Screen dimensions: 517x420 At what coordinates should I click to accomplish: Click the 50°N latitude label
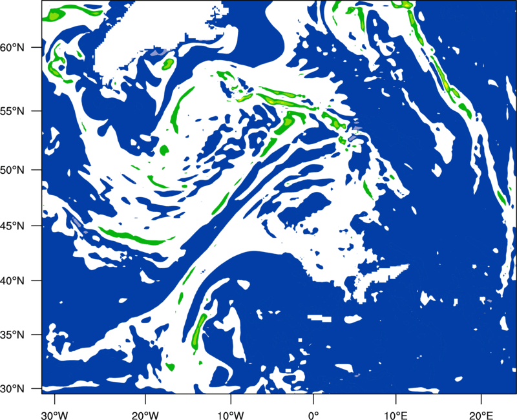pyautogui.click(x=12, y=170)
